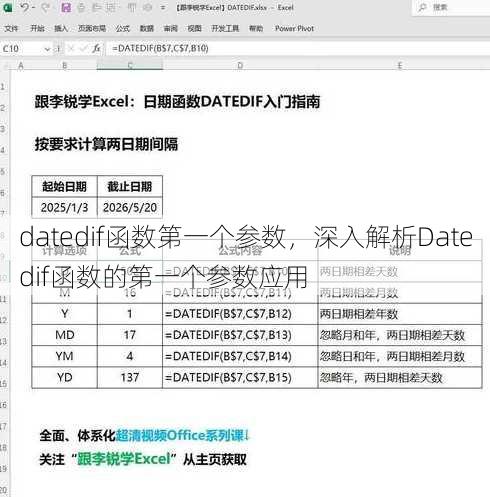Select cell =DATEDIF(B$7,C$7,B13)

(x=240, y=335)
